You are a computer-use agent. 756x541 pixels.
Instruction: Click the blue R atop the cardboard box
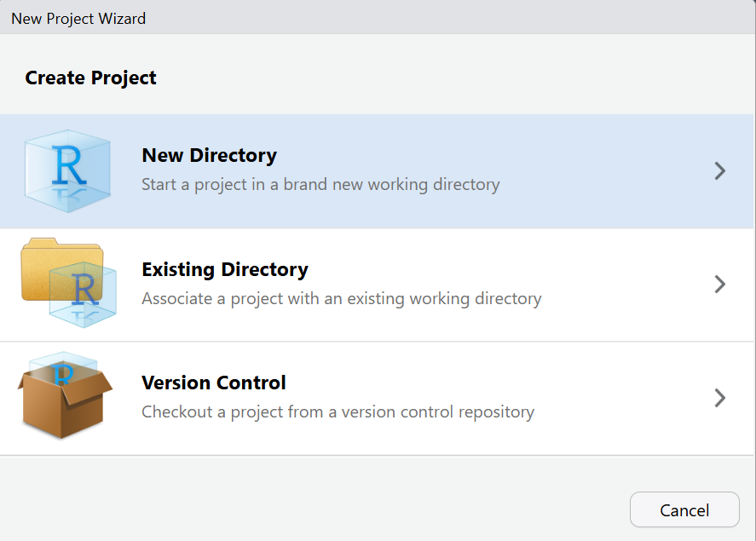61,372
